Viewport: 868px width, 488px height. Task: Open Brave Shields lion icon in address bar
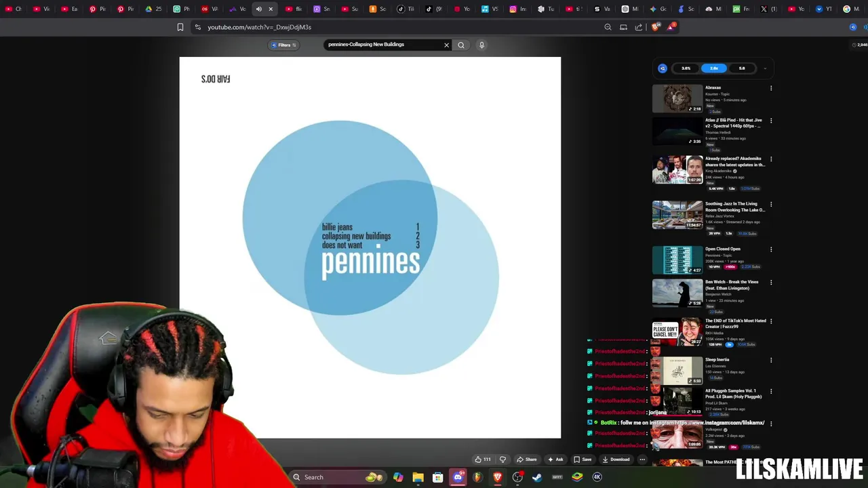pyautogui.click(x=655, y=27)
